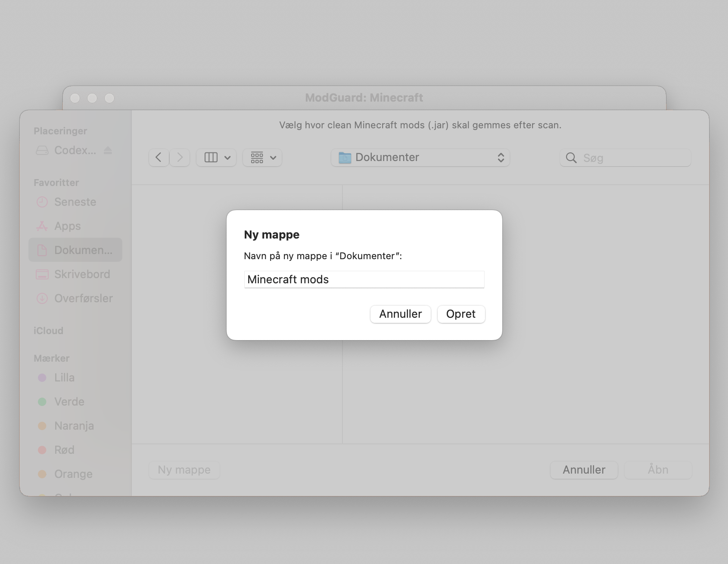Select the Rød tag

point(75,450)
